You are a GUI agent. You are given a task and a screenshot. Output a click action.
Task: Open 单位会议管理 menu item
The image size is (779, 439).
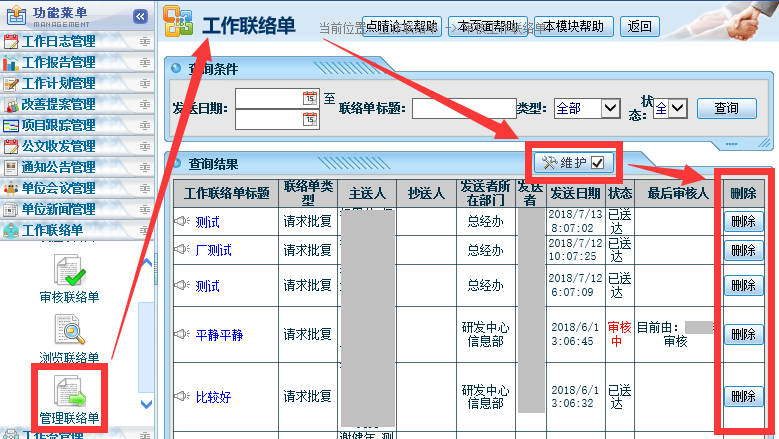click(x=58, y=189)
